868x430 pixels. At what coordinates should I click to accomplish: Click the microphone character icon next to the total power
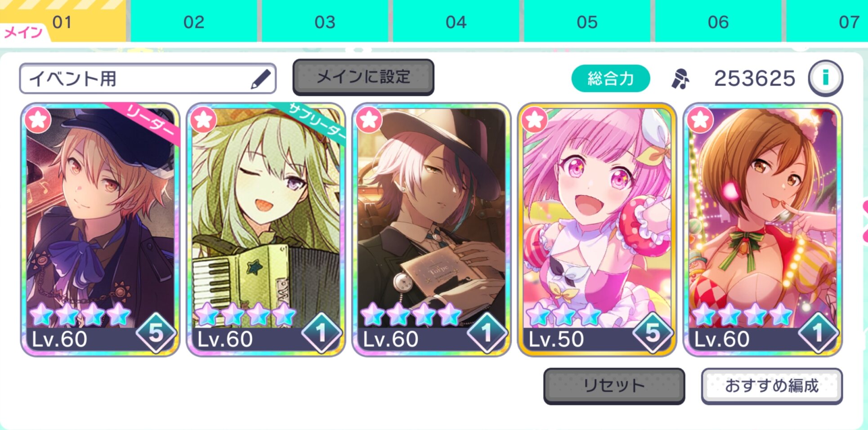[680, 79]
